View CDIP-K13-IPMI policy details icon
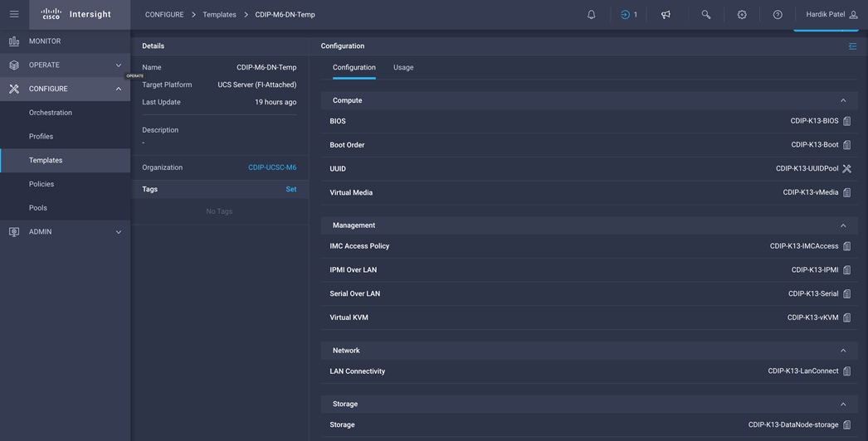Screen dimensions: 868x441 [x=847, y=270]
